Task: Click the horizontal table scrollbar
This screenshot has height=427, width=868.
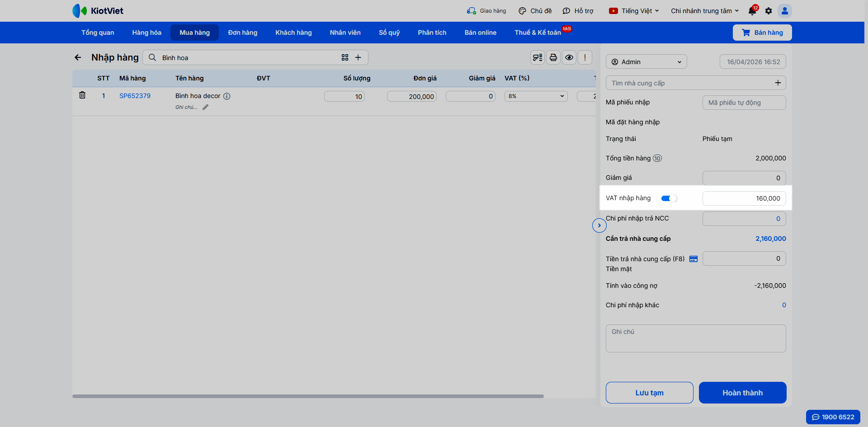Action: click(x=308, y=396)
